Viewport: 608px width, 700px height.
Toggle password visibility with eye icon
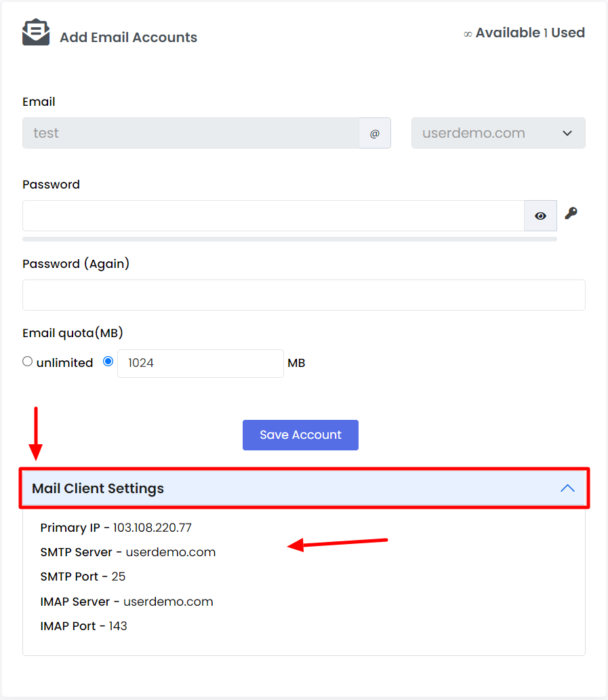coord(540,216)
